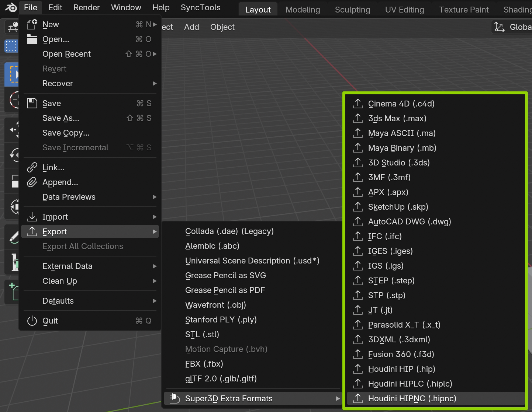Export as Houdini HIPNC (.hipnc)

(436, 398)
